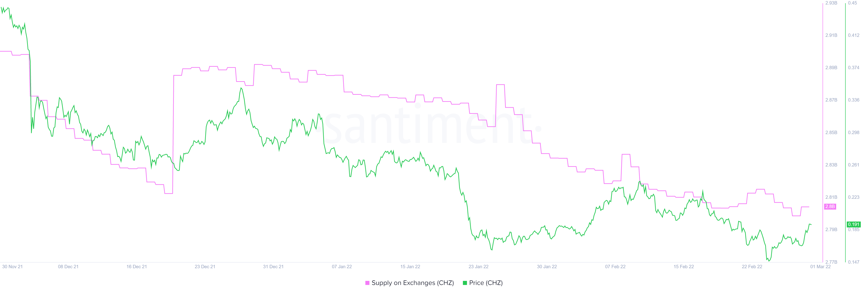The image size is (868, 294).
Task: Click the 01 Mar 22 date label
Action: [x=821, y=267]
